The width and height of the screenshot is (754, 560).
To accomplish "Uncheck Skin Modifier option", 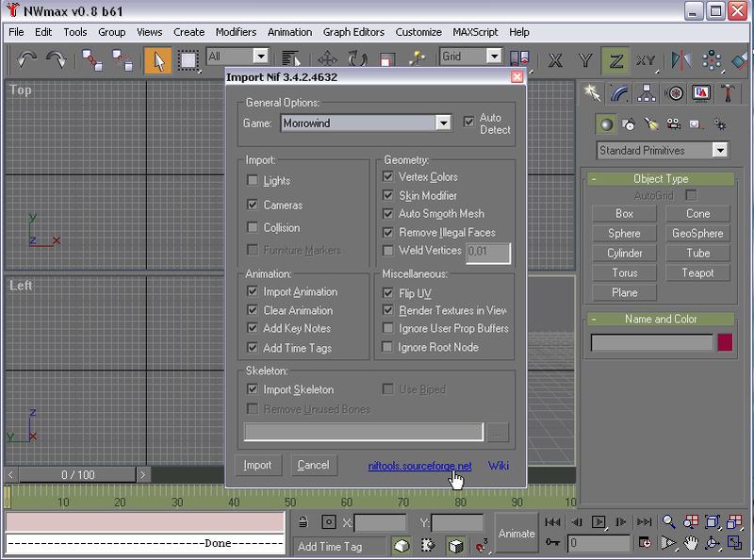I will (387, 195).
